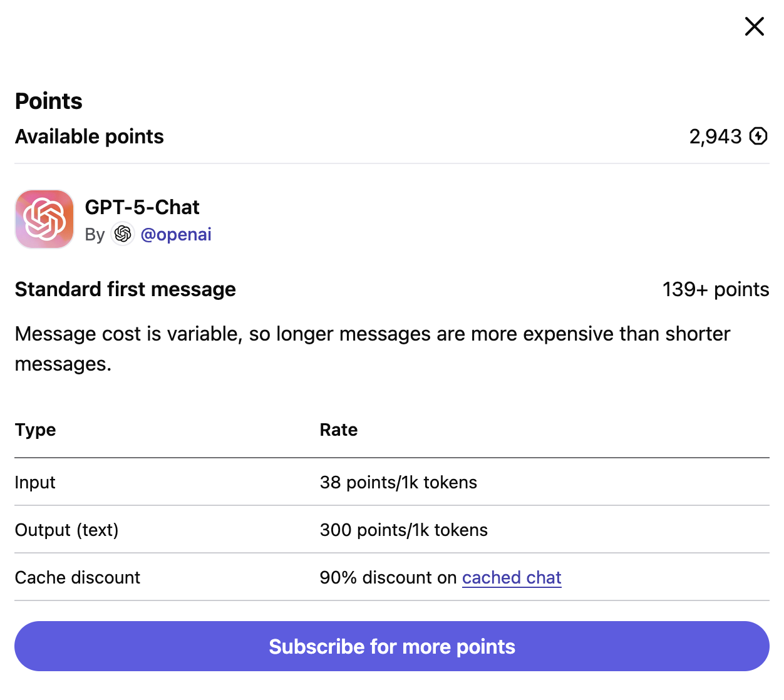Screen dimensions: 784x700
Task: Click the 2,943 available points value
Action: click(x=715, y=136)
